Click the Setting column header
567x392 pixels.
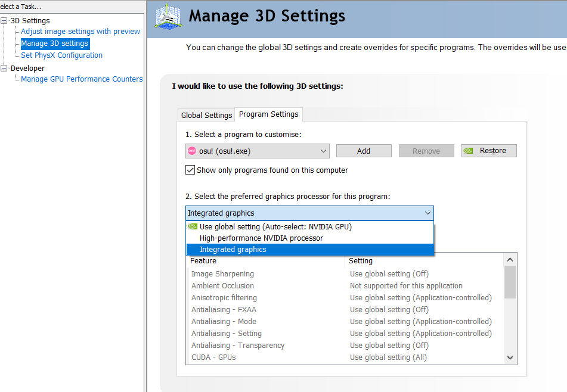point(425,261)
